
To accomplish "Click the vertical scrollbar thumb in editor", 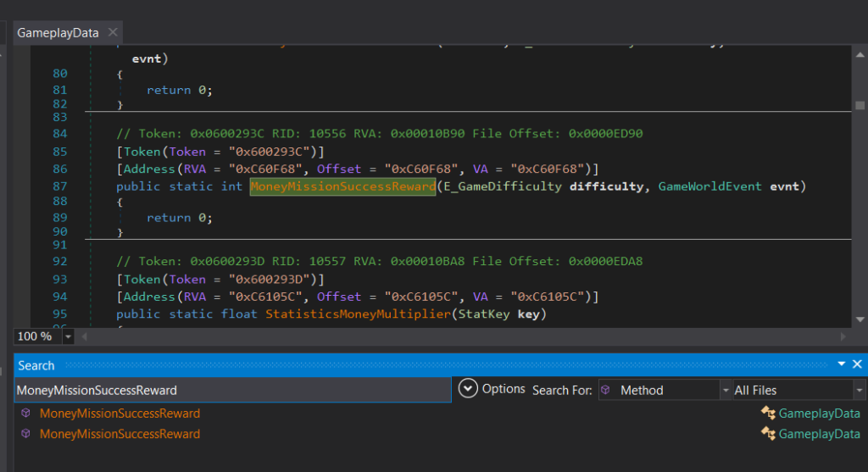I will (860, 105).
